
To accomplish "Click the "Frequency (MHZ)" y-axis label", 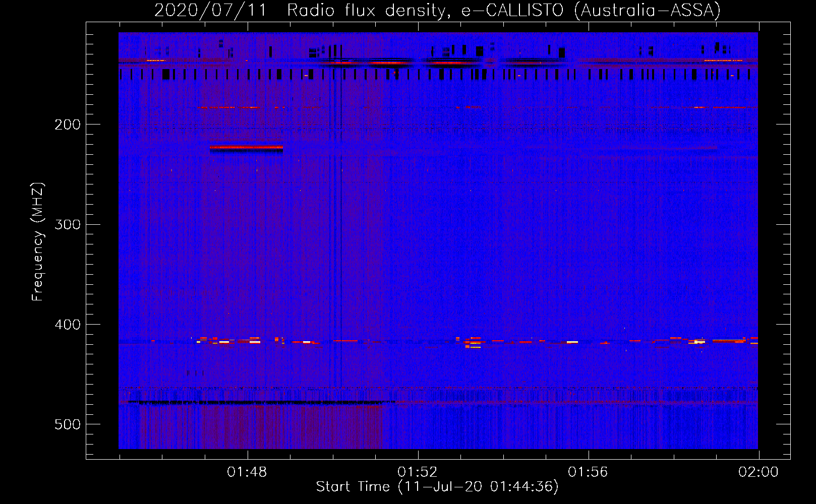I will [38, 242].
